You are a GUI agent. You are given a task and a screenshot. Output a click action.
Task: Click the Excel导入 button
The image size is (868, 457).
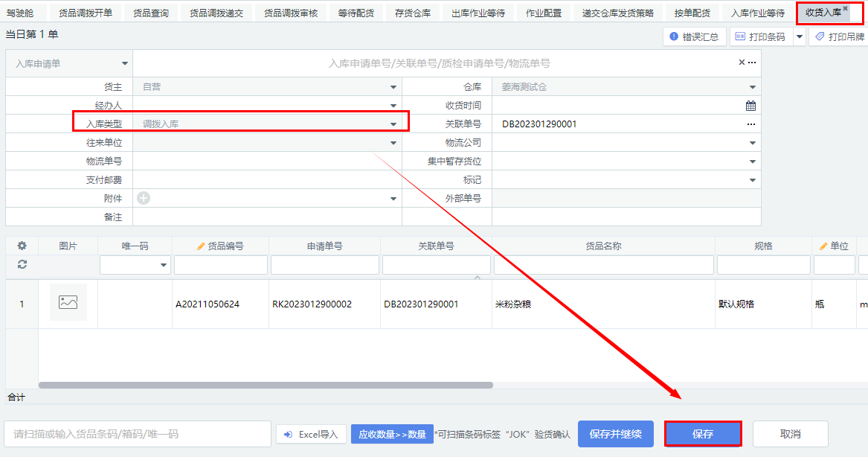click(311, 434)
